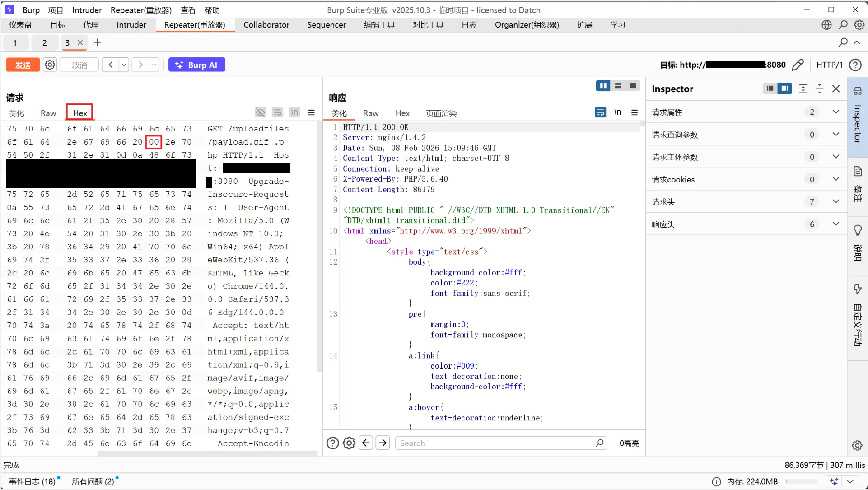Switch to repeater tab 2

[44, 42]
